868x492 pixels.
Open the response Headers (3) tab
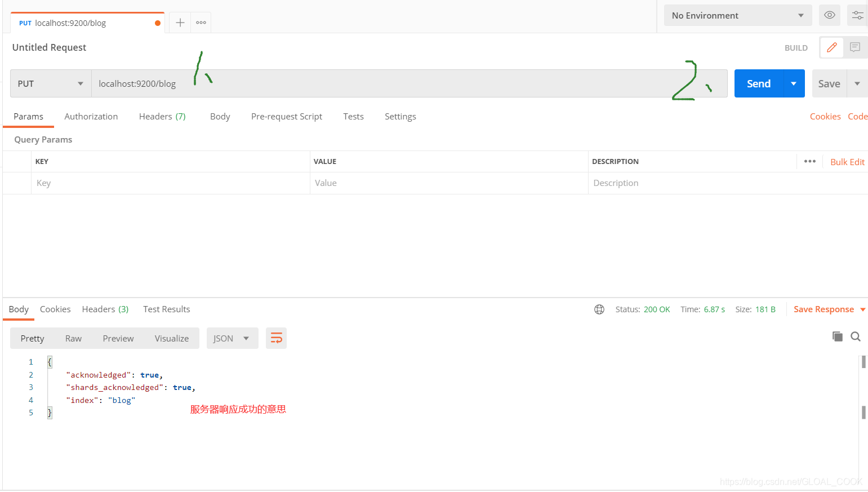coord(105,309)
